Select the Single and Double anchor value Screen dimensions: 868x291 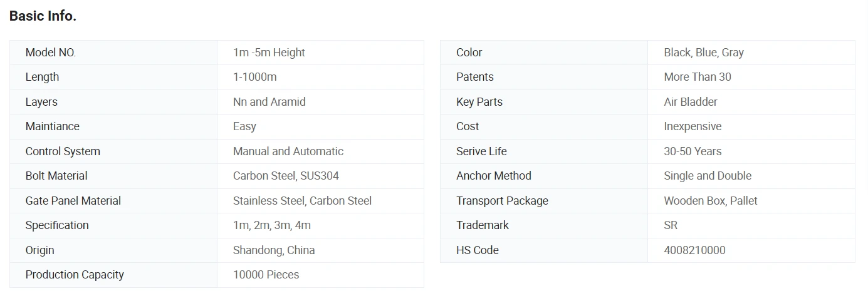[708, 176]
